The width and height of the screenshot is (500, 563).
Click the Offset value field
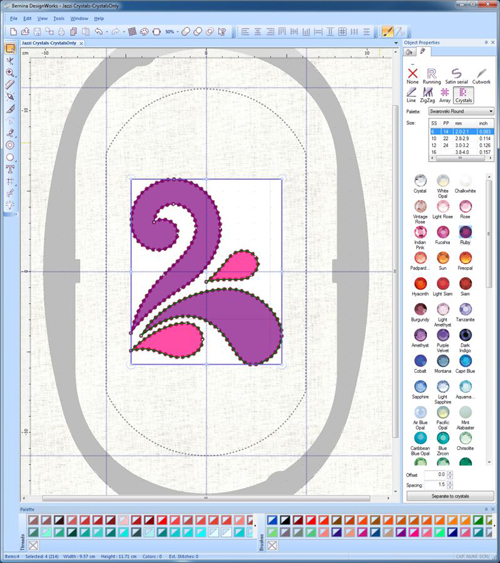click(435, 474)
